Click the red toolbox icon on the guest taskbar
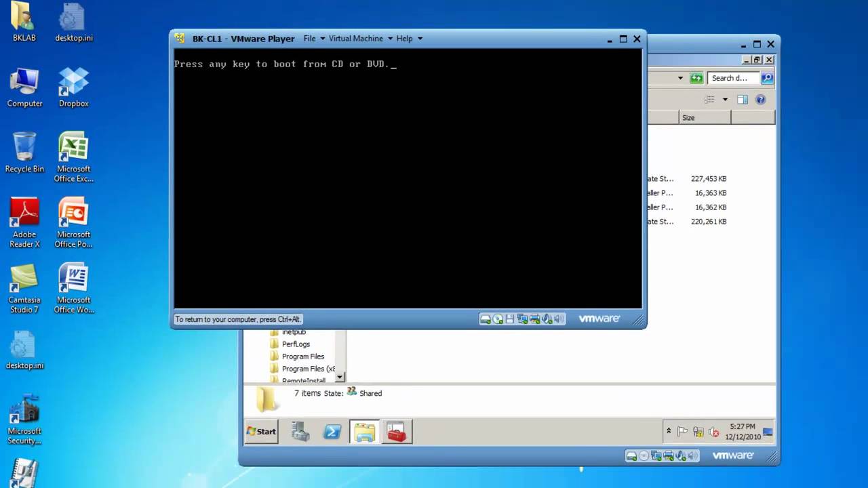 [397, 432]
